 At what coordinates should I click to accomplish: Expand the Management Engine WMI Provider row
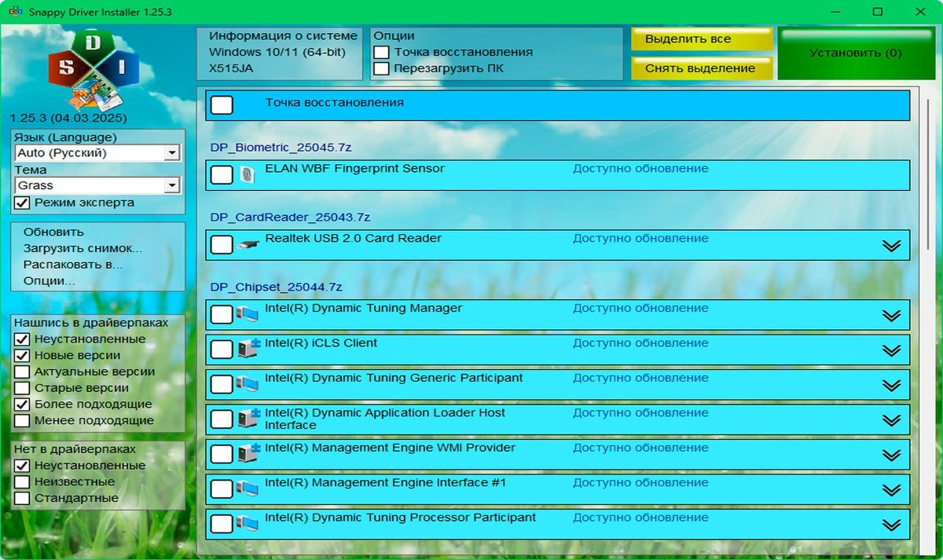tap(891, 455)
